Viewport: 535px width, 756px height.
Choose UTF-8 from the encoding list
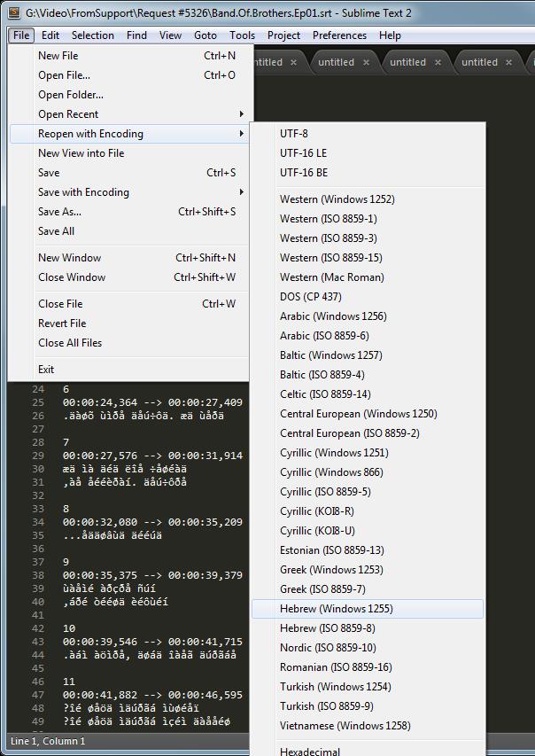[x=294, y=134]
